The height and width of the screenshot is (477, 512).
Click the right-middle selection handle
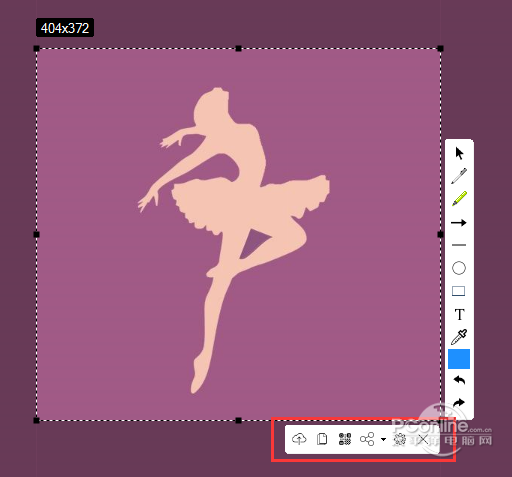(440, 235)
